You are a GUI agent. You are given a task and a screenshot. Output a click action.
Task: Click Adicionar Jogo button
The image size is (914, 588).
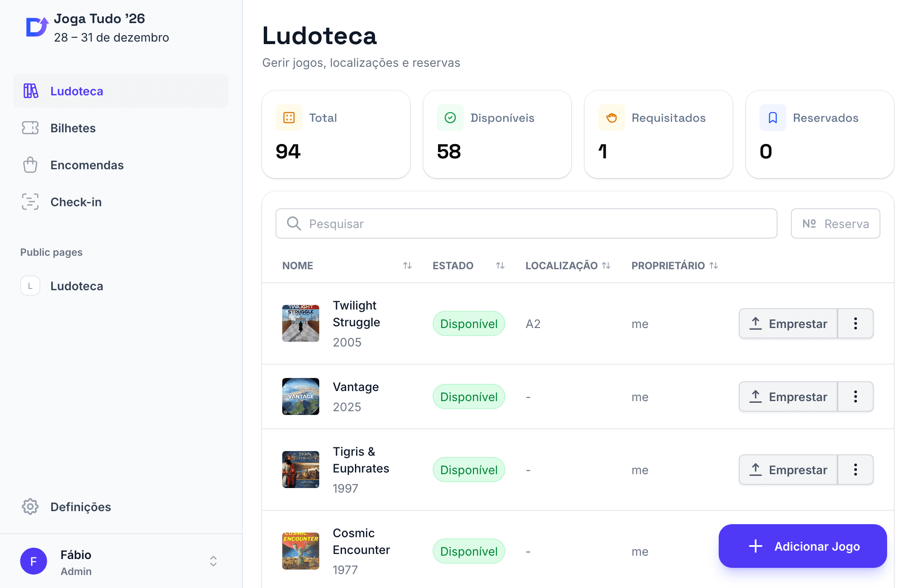click(x=803, y=546)
